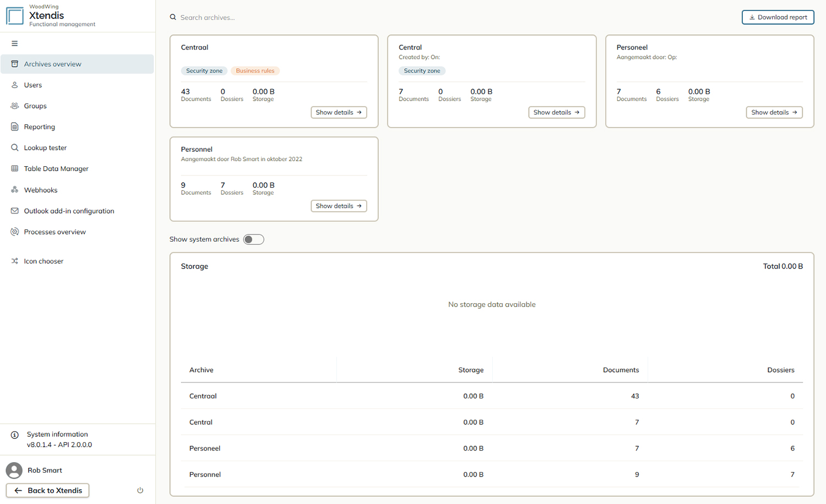Click the Users person icon
This screenshot has height=504, width=826.
15,85
